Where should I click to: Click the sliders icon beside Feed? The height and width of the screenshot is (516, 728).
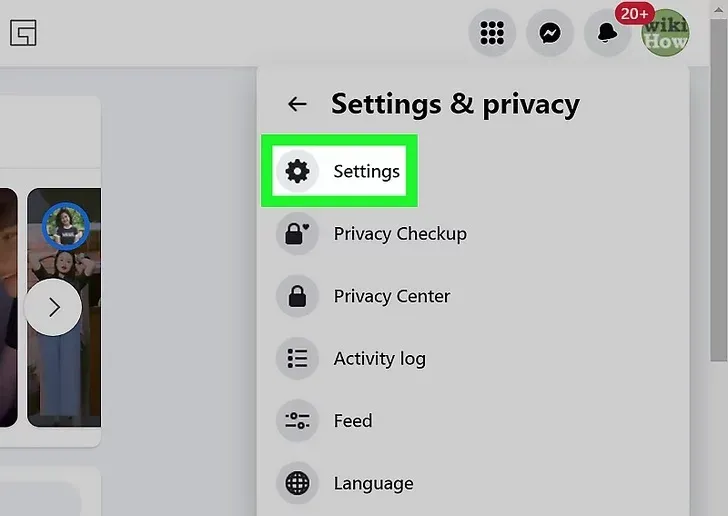[297, 421]
